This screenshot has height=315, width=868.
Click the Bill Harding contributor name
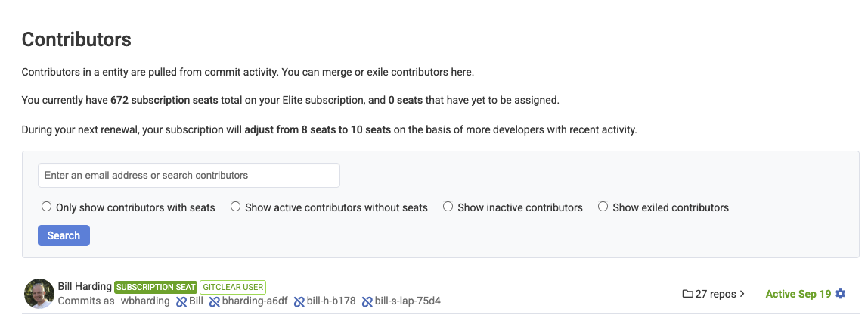pos(85,287)
